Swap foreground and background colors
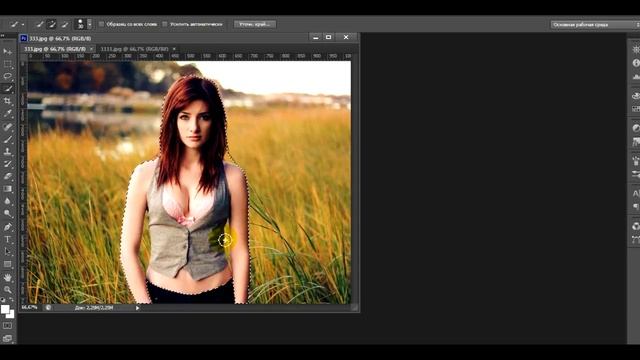This screenshot has width=640, height=360. (x=11, y=300)
